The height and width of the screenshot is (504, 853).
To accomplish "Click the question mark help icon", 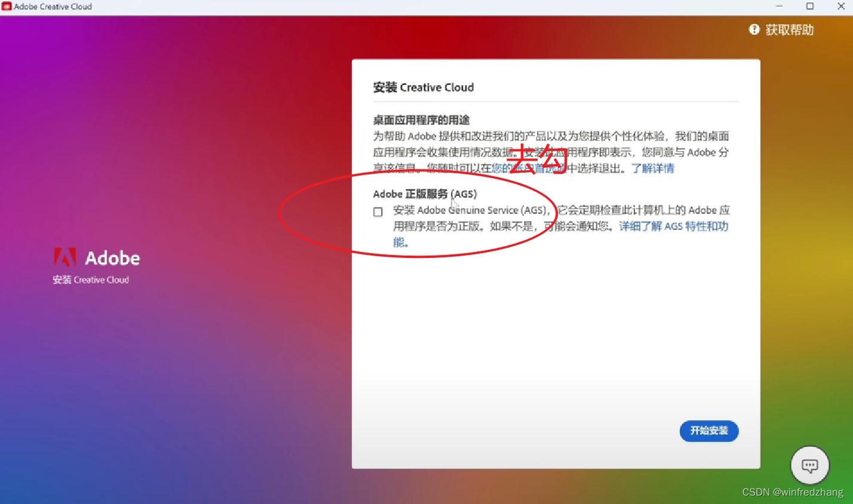I will [x=754, y=29].
